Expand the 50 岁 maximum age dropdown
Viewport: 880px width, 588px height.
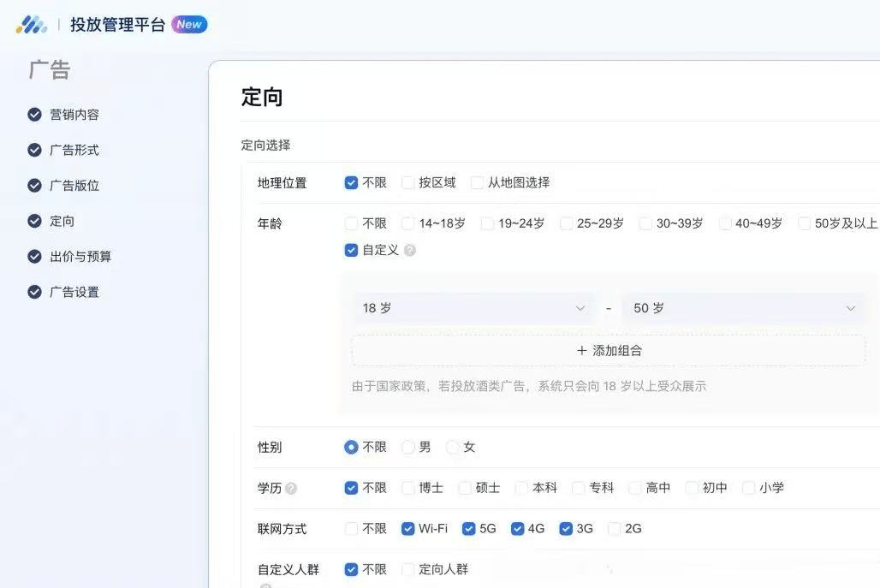tap(743, 308)
